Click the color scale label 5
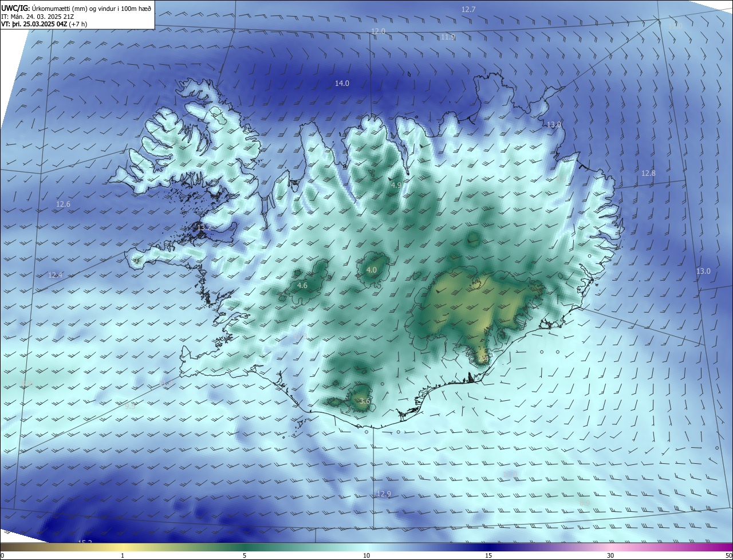This screenshot has width=733, height=560. pos(245,556)
